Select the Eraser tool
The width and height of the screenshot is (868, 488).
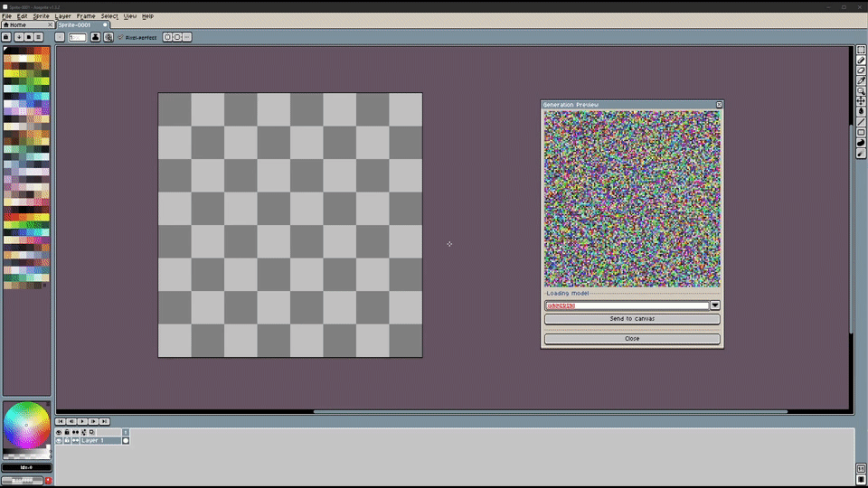point(861,70)
